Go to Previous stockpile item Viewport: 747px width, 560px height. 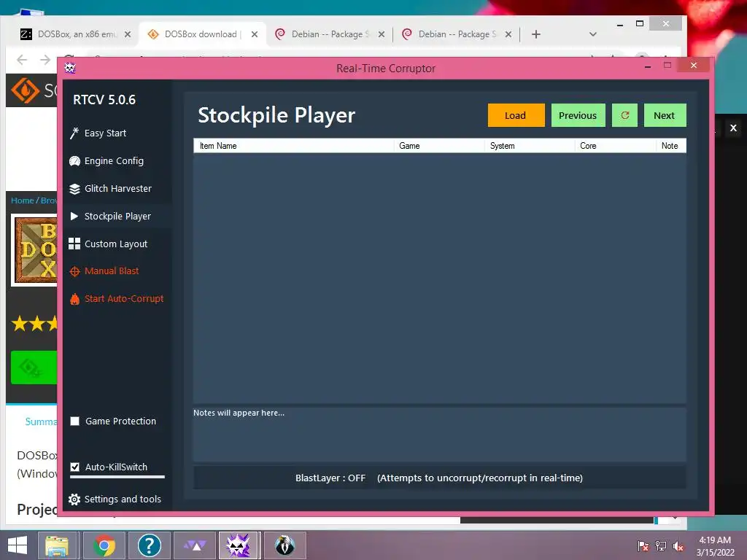(x=578, y=115)
